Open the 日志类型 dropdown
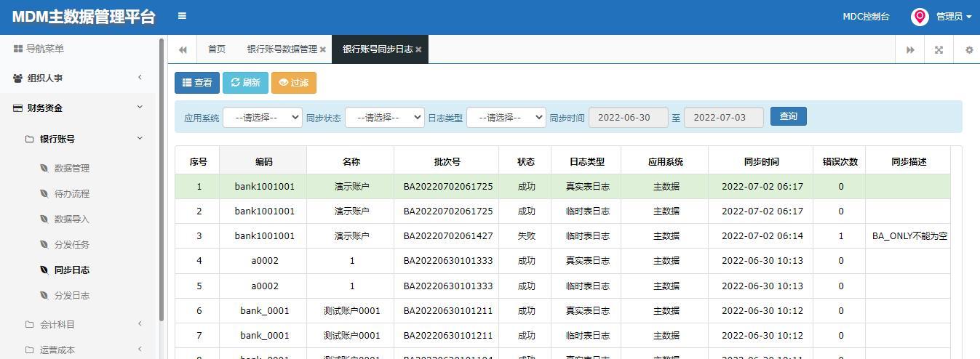The width and height of the screenshot is (980, 359). 506,117
